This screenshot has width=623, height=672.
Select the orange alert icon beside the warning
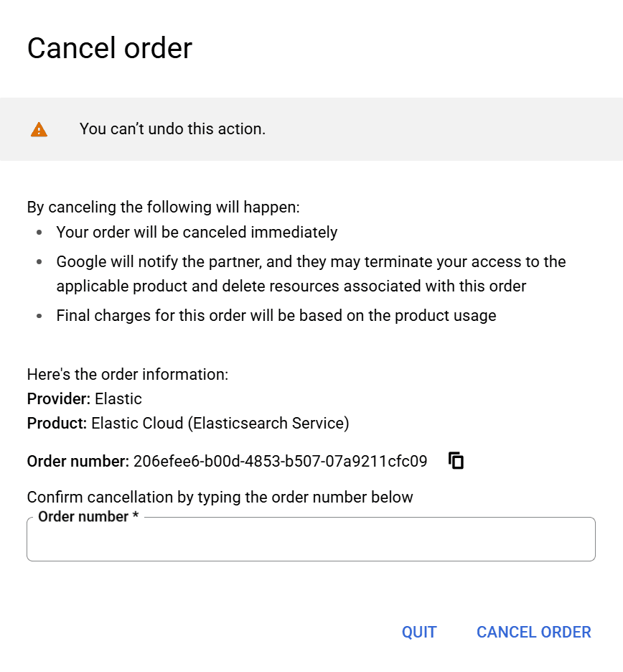click(39, 129)
